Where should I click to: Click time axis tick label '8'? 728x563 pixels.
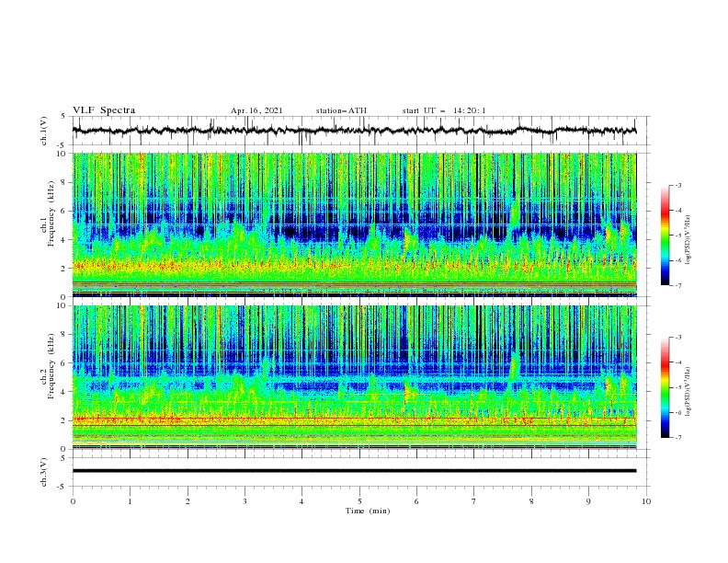(531, 501)
